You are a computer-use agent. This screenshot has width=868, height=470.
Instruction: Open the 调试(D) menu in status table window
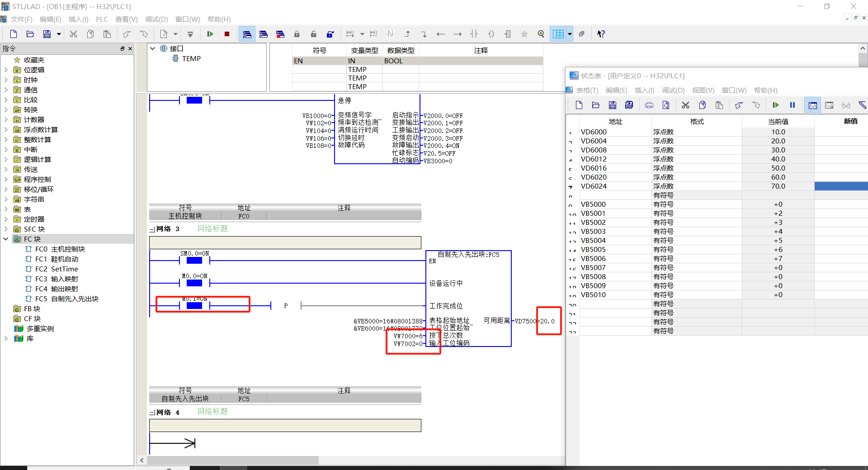click(673, 90)
